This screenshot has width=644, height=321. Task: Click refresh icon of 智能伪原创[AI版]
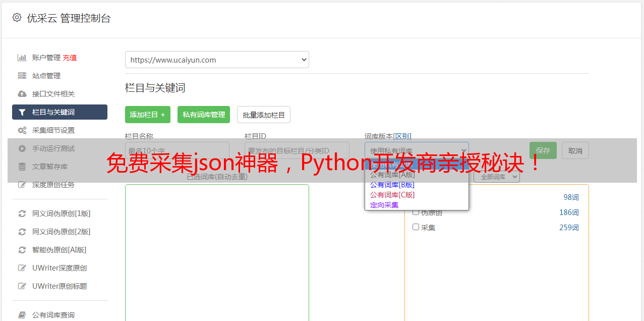tap(22, 250)
